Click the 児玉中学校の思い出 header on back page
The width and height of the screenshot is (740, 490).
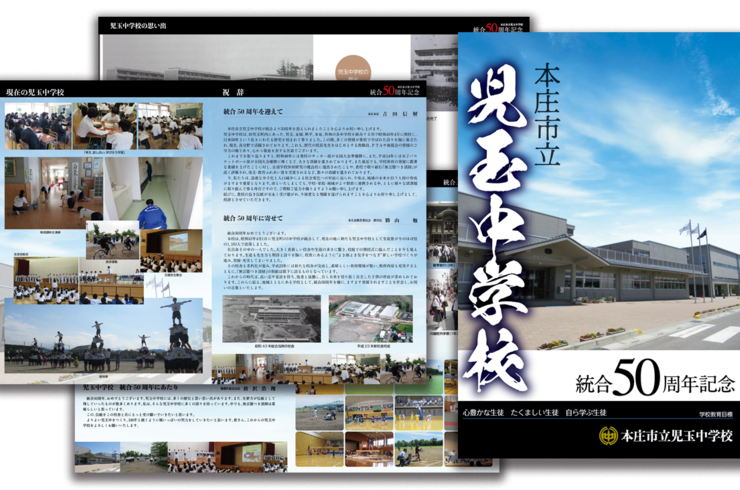(138, 25)
